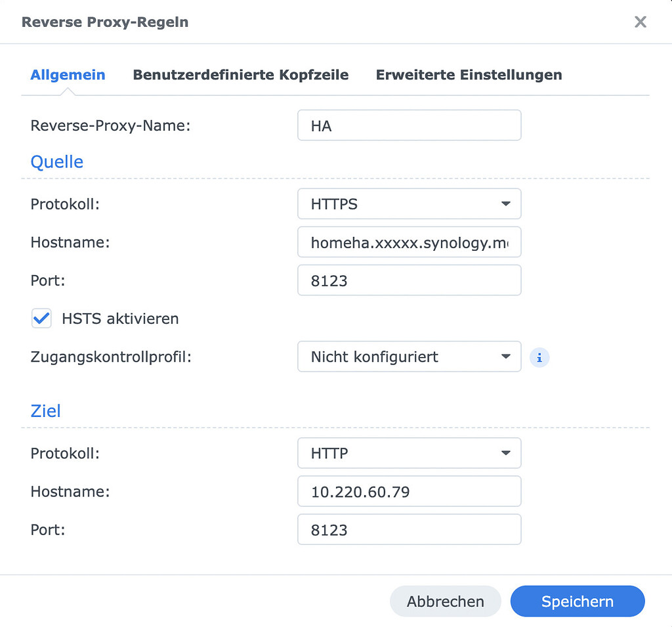The image size is (672, 627).
Task: Click the Ziel Port field showing 8123
Action: [x=409, y=529]
